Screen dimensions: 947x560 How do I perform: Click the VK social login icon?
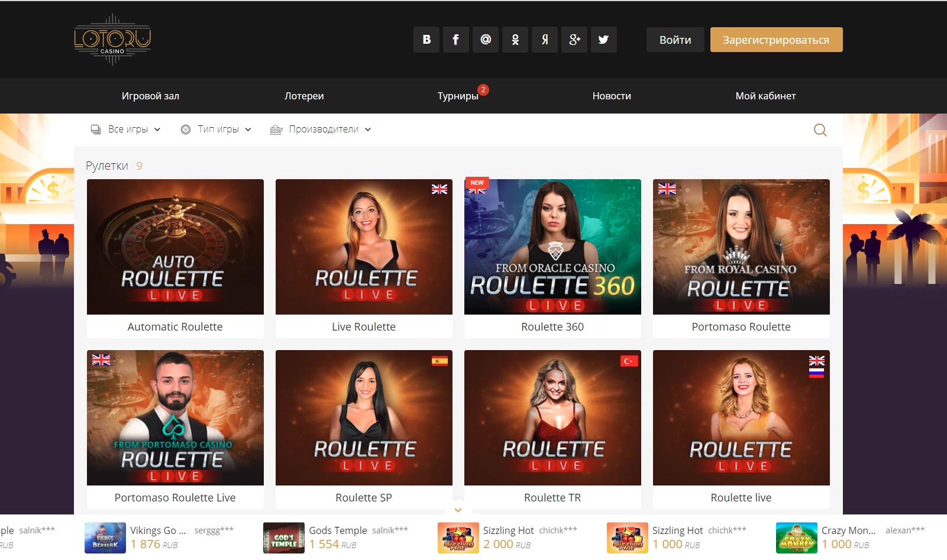426,40
